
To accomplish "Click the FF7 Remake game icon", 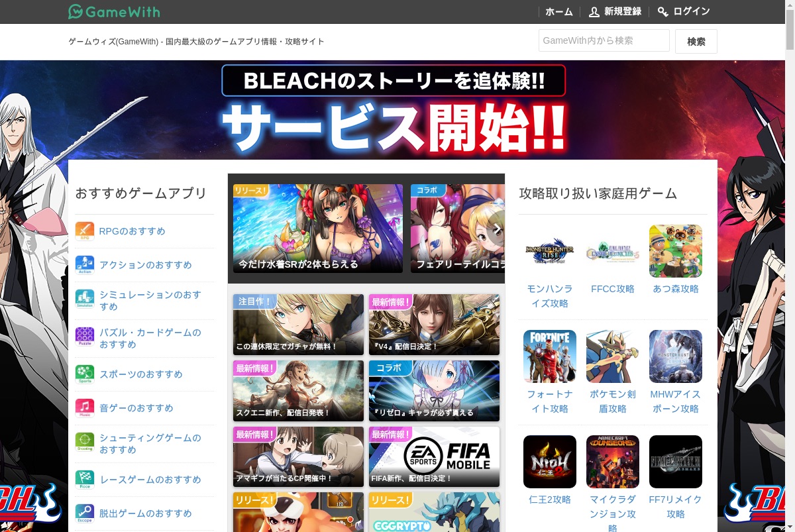I will (676, 462).
